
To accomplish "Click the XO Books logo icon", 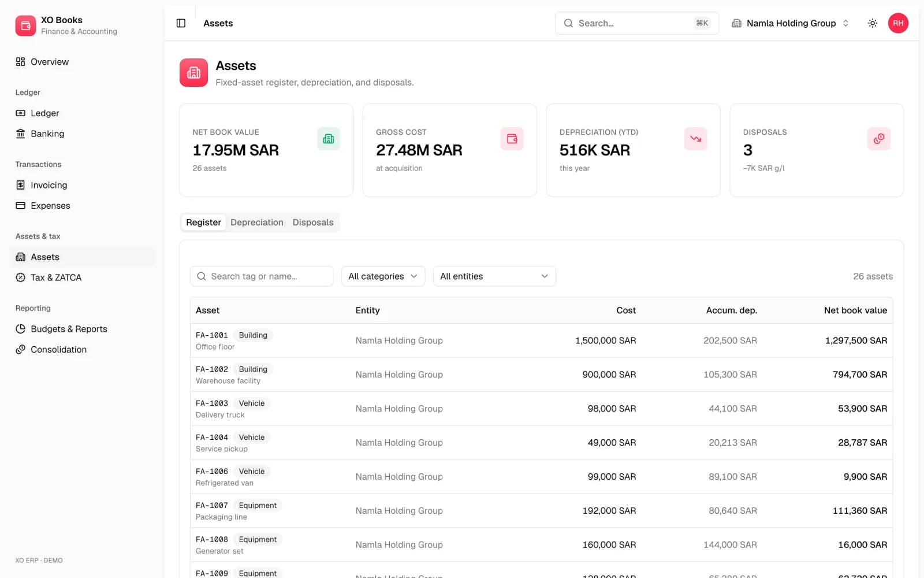I will pos(25,25).
